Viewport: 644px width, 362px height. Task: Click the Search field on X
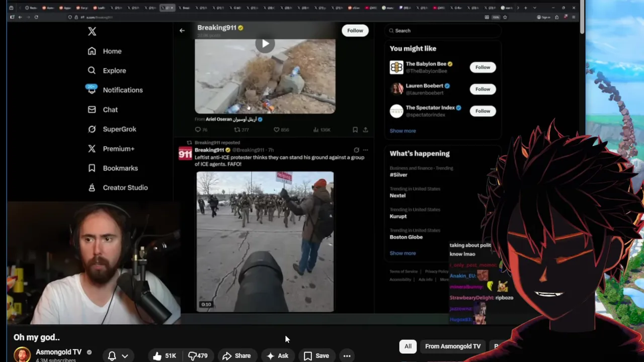[x=443, y=31]
